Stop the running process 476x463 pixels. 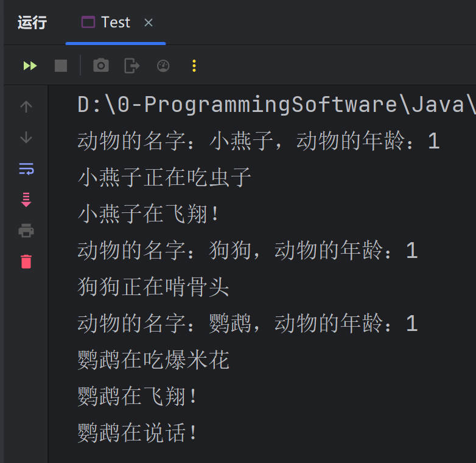[x=61, y=66]
